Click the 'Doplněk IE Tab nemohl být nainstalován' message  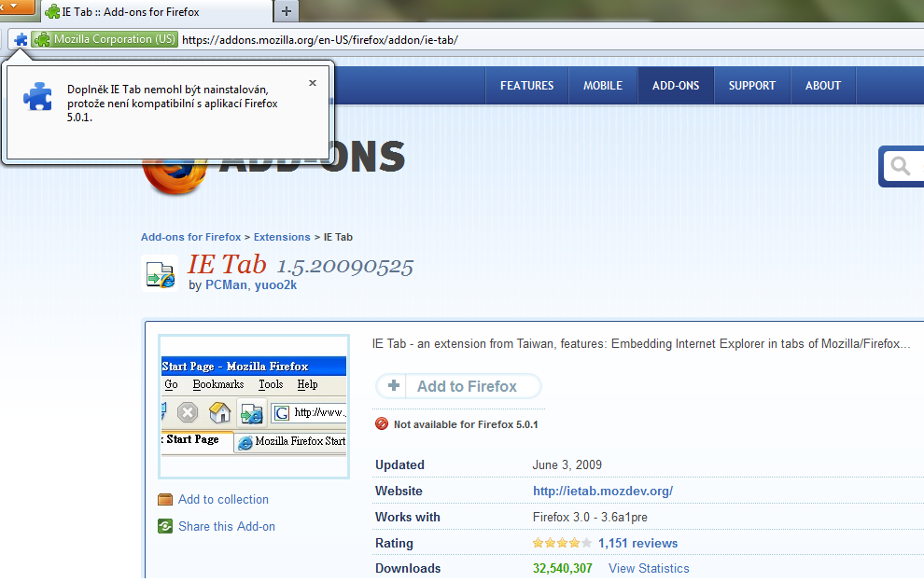(x=172, y=104)
